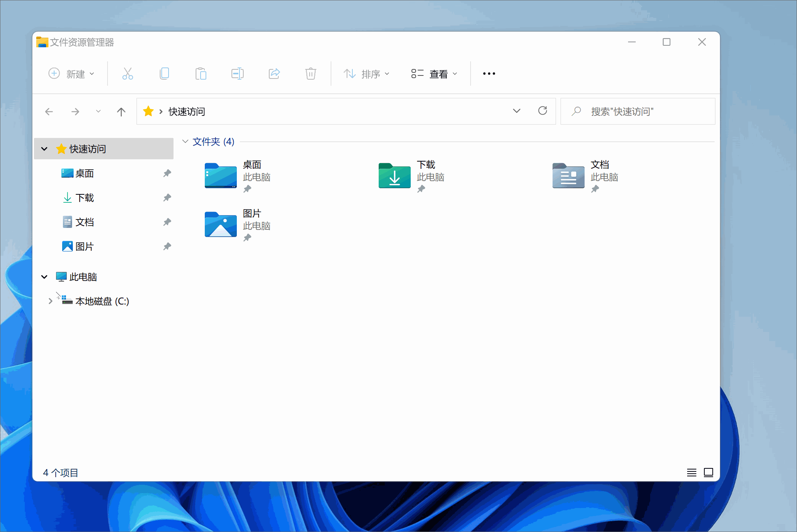
Task: Open the 排序 sort dropdown
Action: pos(366,74)
